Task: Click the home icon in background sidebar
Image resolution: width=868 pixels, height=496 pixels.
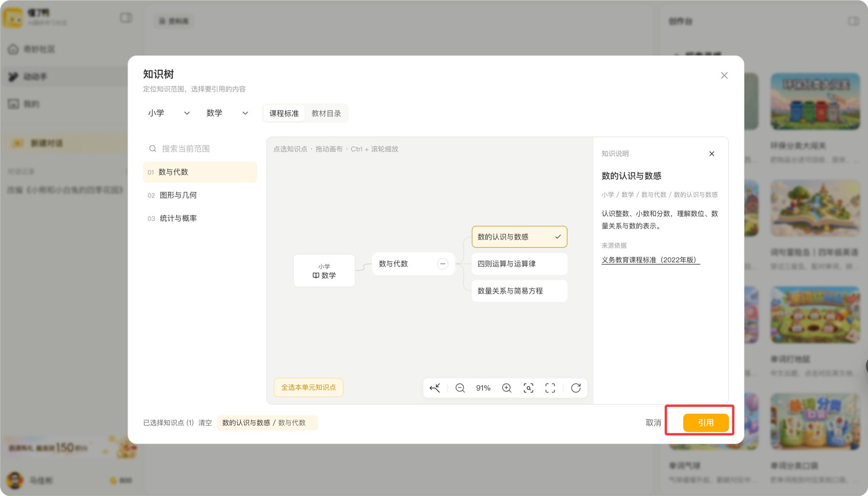Action: pos(13,49)
